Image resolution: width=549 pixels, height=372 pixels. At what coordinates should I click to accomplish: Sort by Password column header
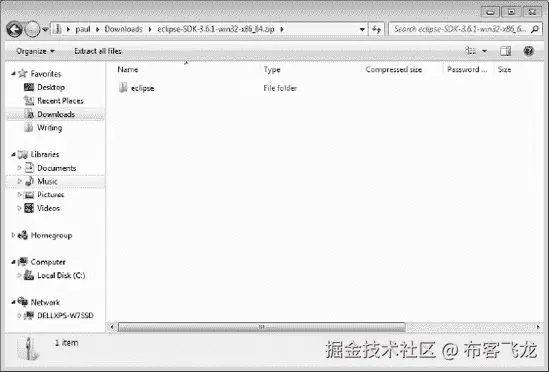coord(467,69)
